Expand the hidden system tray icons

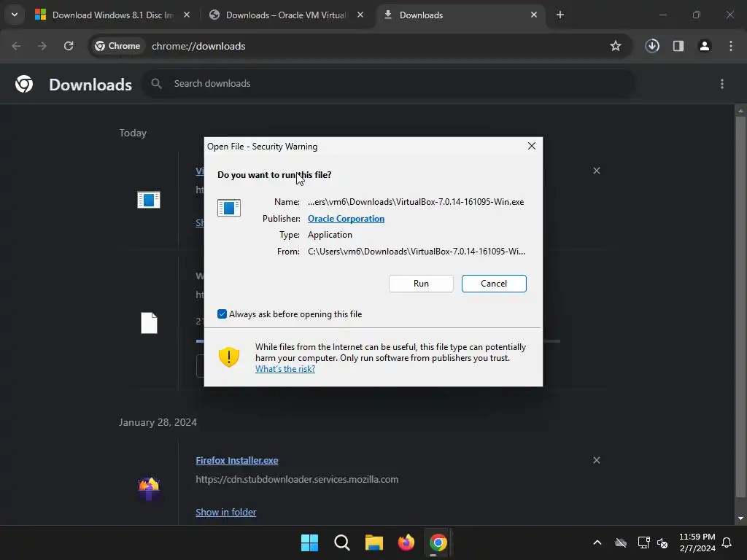[597, 542]
